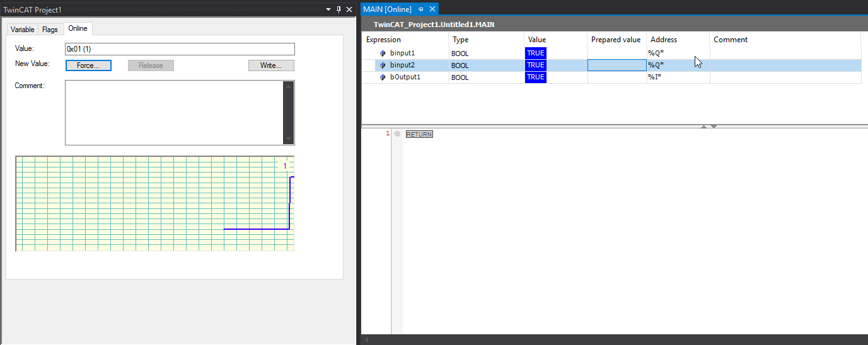Click the variable icon beside bOutput1
This screenshot has width=868, height=345.
pos(383,77)
